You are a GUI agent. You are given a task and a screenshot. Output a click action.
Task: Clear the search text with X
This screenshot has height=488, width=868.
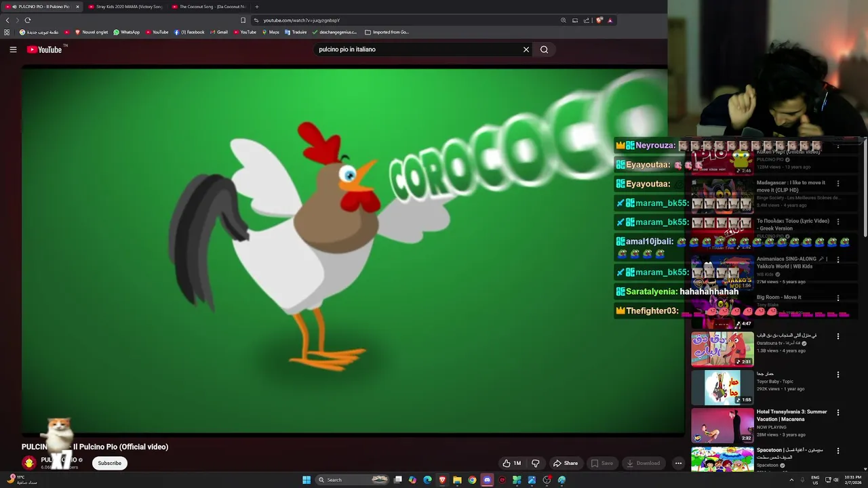[x=526, y=49]
